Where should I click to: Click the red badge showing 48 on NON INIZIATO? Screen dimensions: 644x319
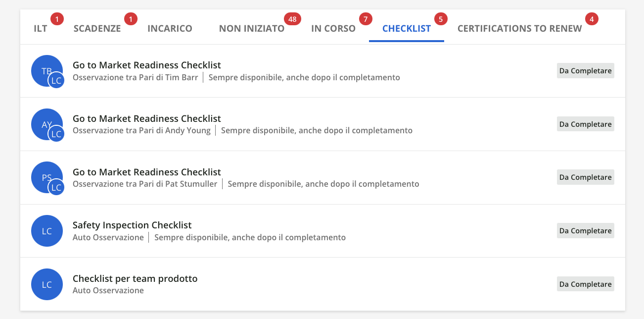click(x=292, y=18)
